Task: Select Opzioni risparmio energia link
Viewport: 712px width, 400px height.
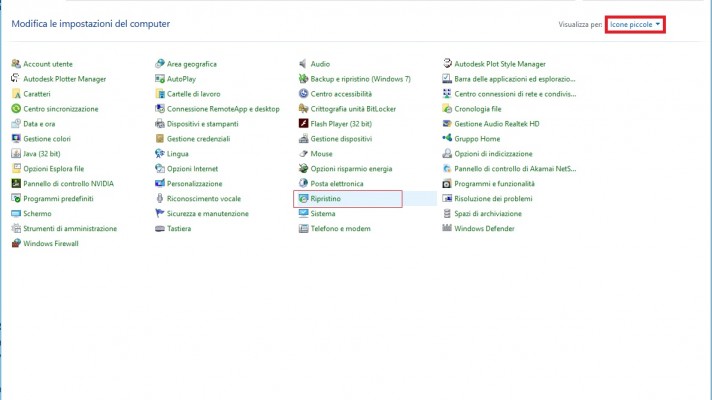Action: click(x=351, y=169)
